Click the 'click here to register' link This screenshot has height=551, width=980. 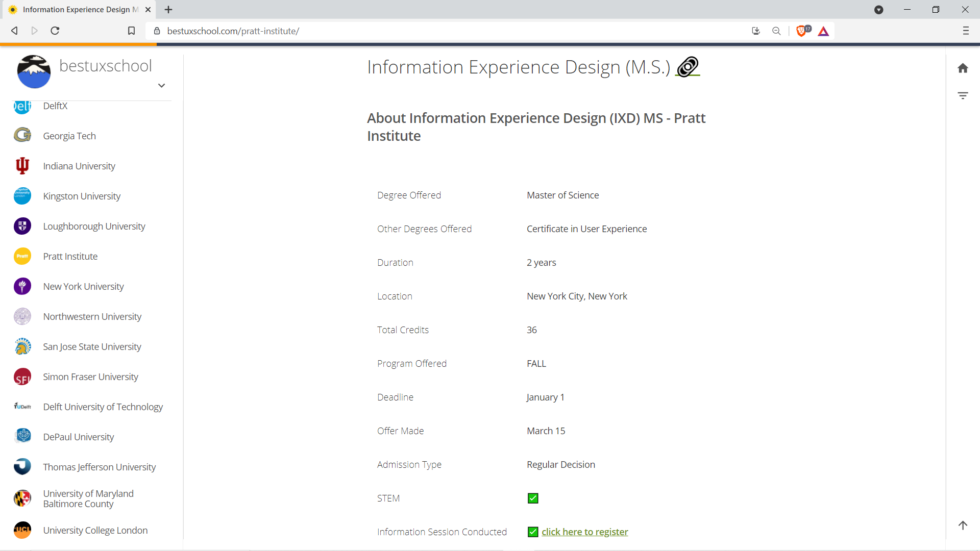pos(584,532)
